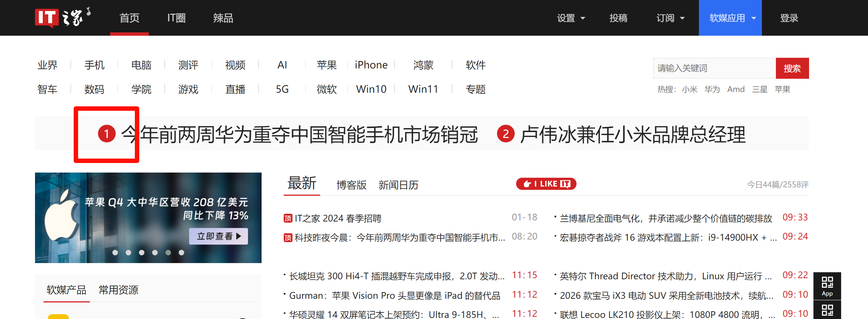Click hot search term 小米
The image size is (868, 319).
[x=690, y=89]
